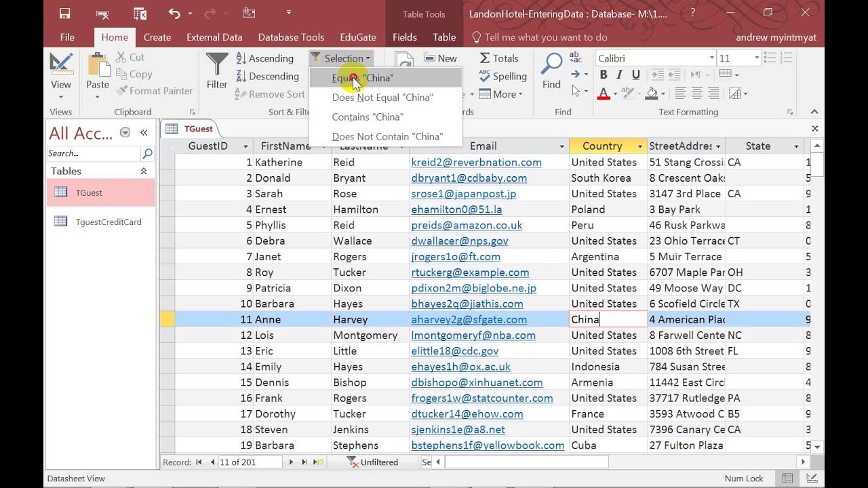The width and height of the screenshot is (868, 488).
Task: Open the File tab
Action: [x=67, y=37]
